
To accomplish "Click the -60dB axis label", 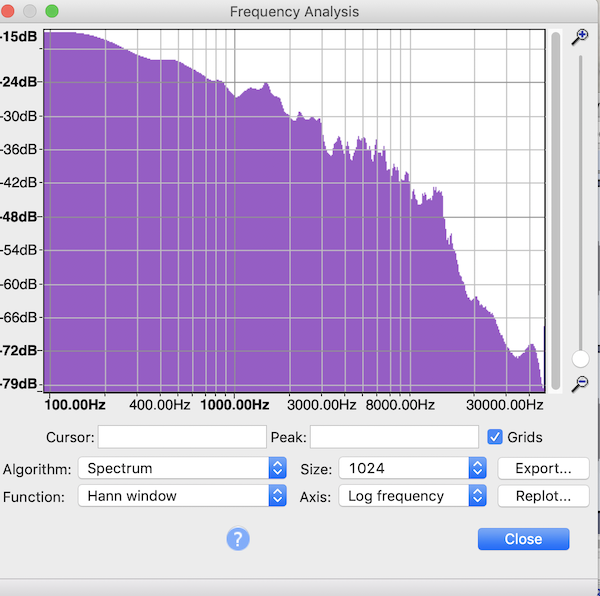I will (x=19, y=284).
